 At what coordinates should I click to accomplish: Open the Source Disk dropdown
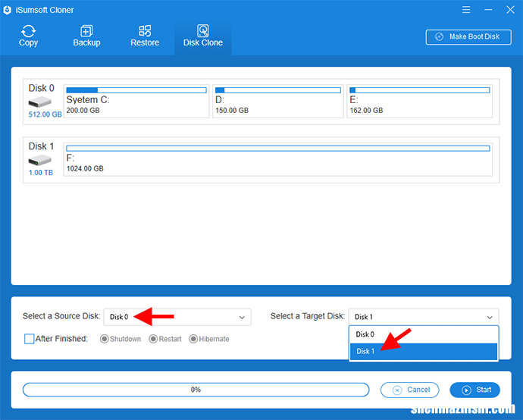pyautogui.click(x=177, y=317)
